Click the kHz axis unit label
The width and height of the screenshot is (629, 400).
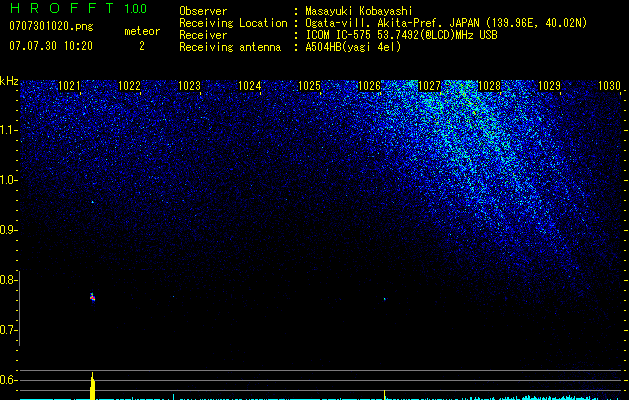[9, 81]
